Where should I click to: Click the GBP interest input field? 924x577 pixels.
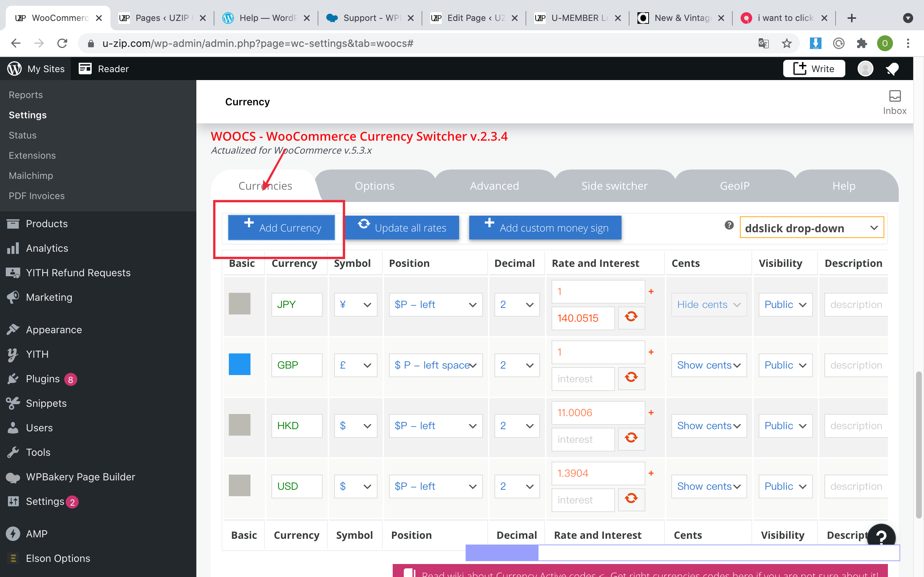583,379
